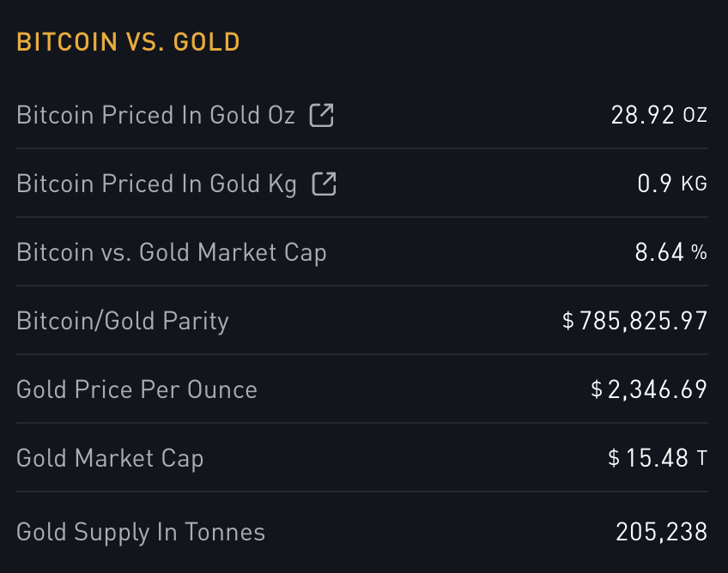Open external link for Bitcoin Priced In Gold Kg
728x573 pixels.
[325, 184]
